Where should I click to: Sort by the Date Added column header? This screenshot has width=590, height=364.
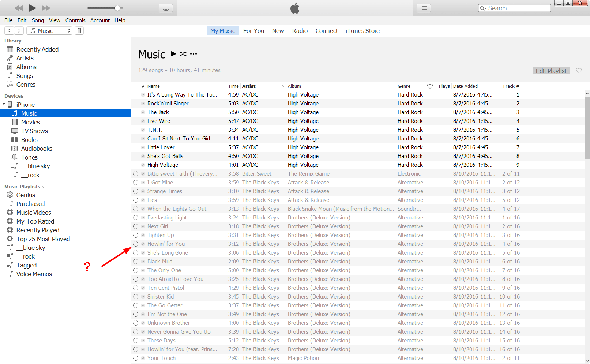(474, 86)
